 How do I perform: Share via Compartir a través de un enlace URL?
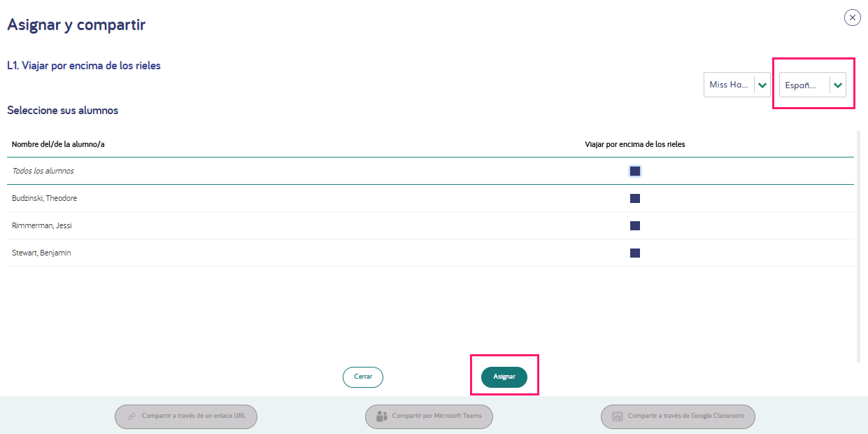(x=186, y=416)
